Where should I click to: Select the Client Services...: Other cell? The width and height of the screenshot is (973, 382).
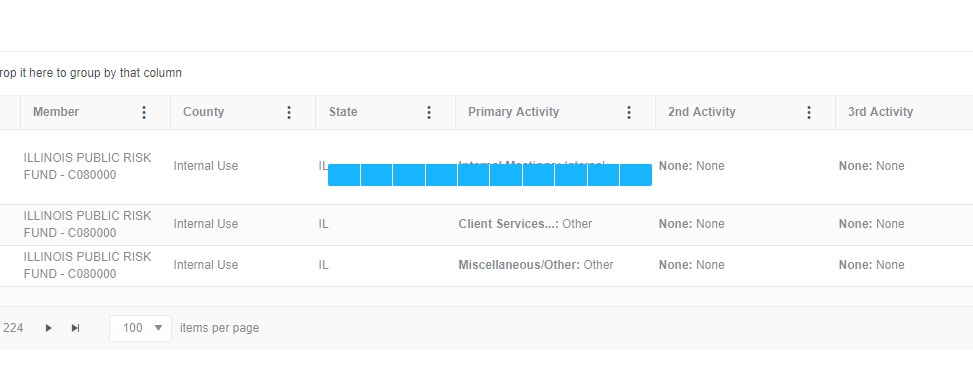(526, 224)
